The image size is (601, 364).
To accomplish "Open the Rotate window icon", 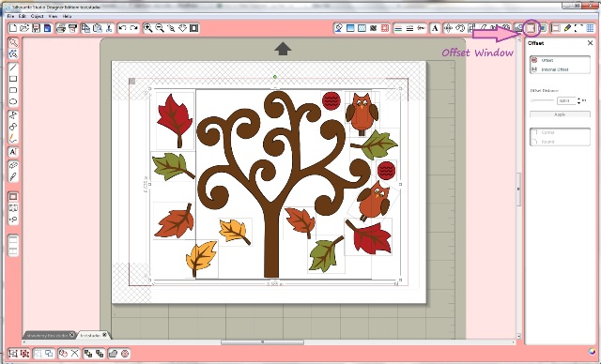I will pyautogui.click(x=460, y=28).
